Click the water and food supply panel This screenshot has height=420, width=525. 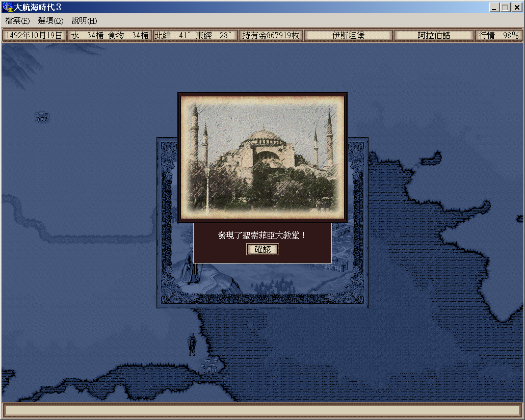pos(110,35)
